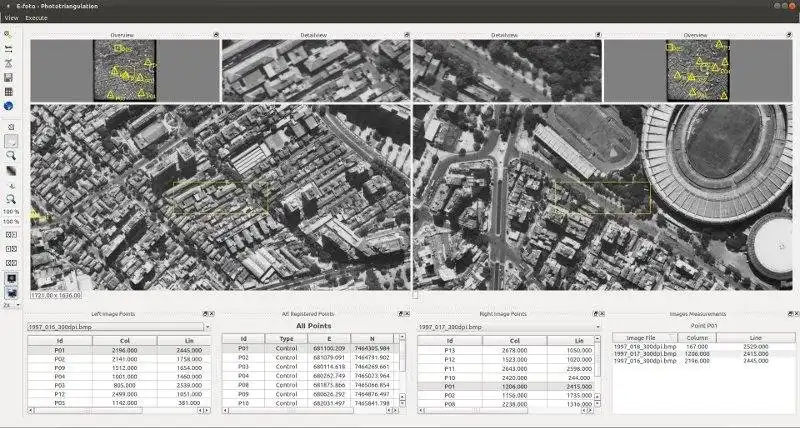Select row P11 in Right Image Points

point(505,368)
